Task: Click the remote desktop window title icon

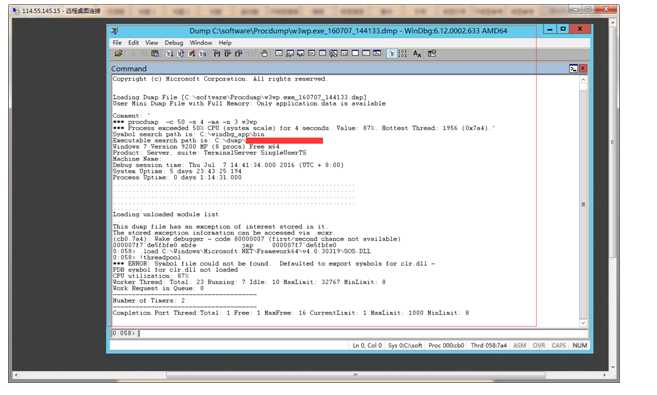Action: coord(15,10)
